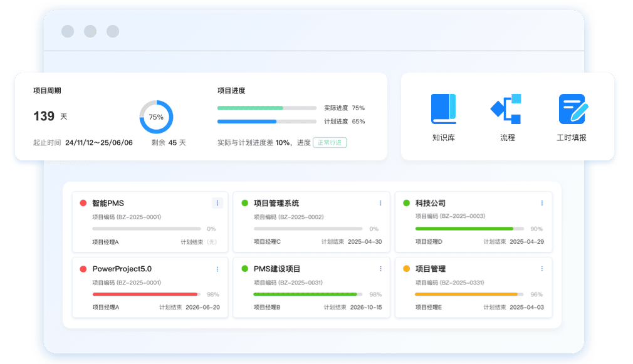
Task: Open the 科技公司 project title
Action: tap(431, 203)
